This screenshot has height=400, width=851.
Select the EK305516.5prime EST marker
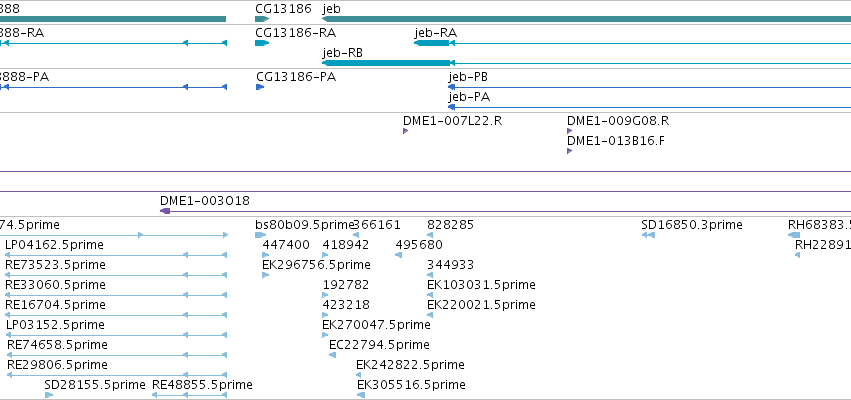pos(361,395)
